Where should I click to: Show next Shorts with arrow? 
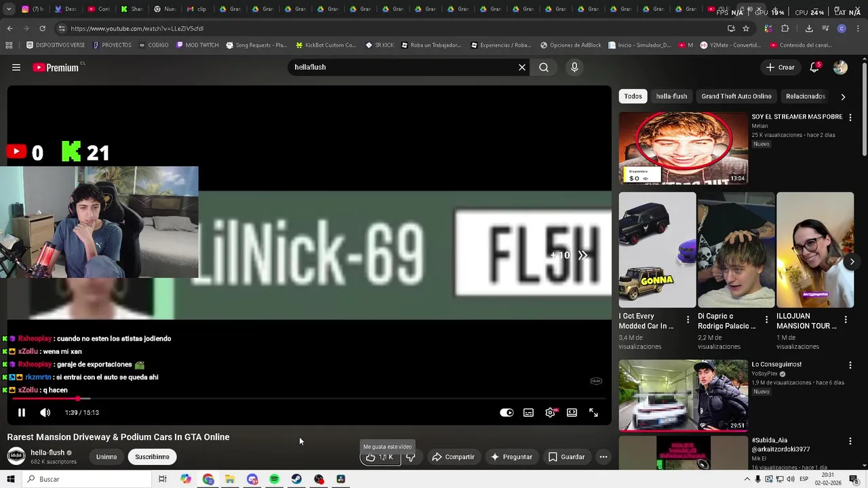tap(852, 262)
